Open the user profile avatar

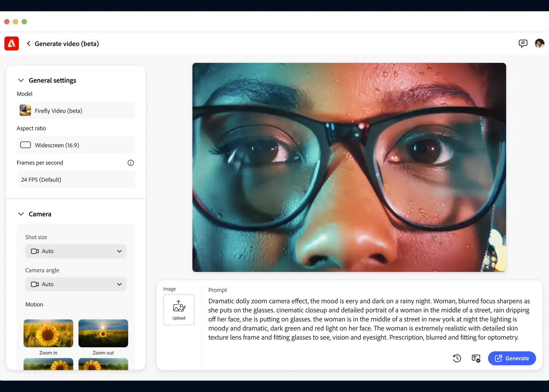click(x=540, y=44)
